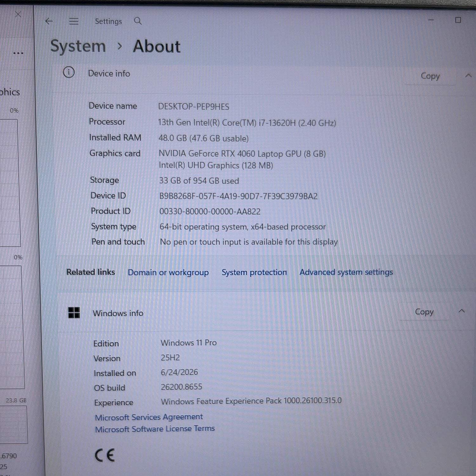The width and height of the screenshot is (476, 476).
Task: Click the Edition value Windows 11 Pro
Action: (188, 343)
